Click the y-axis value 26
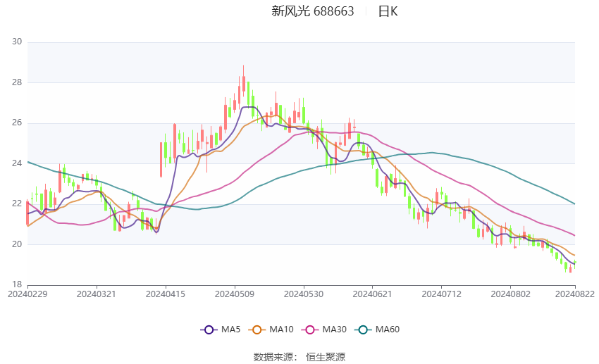The image size is (599, 364). [17, 123]
